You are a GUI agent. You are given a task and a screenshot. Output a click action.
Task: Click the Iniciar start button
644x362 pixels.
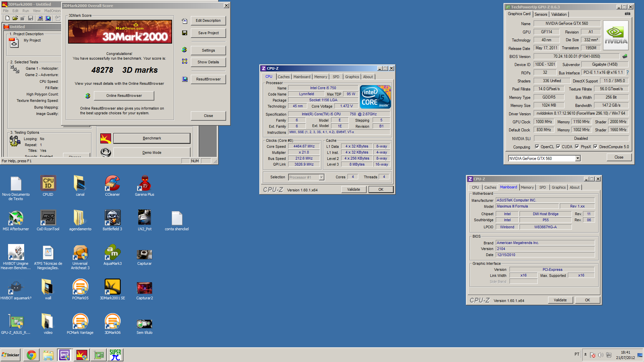[x=11, y=355]
